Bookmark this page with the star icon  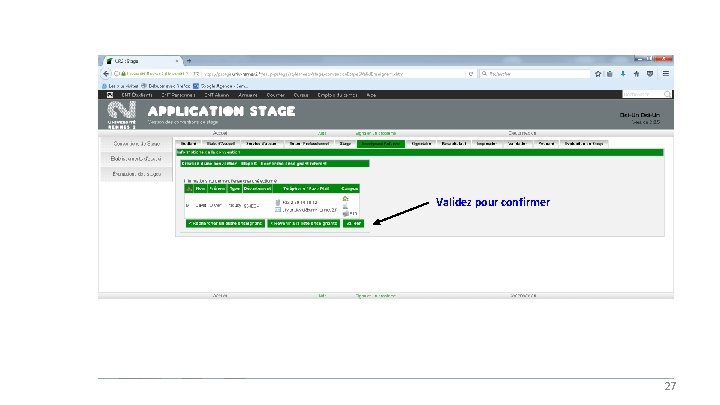(x=598, y=73)
